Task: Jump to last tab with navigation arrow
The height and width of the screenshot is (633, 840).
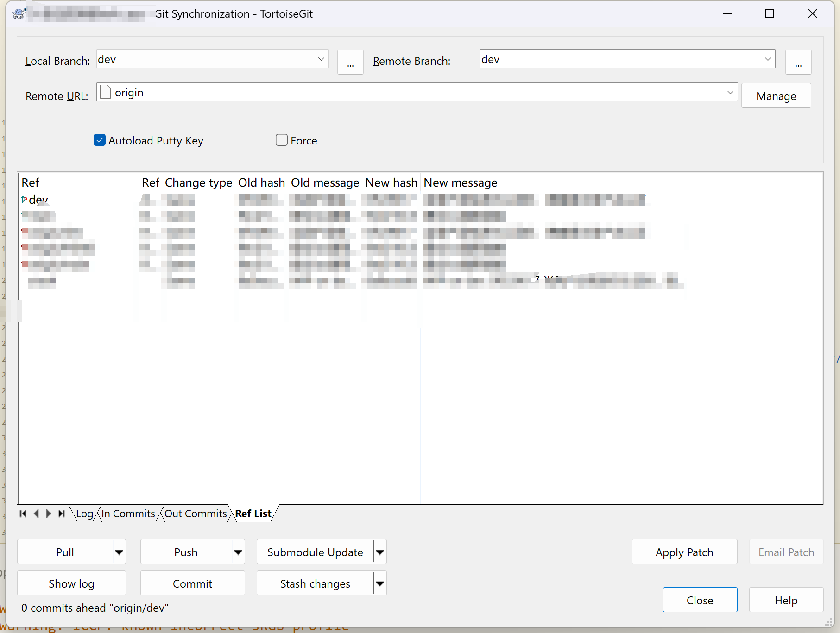Action: tap(61, 514)
